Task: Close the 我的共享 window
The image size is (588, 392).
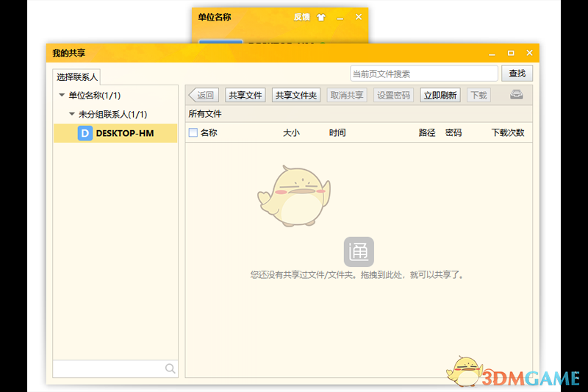Action: [529, 53]
